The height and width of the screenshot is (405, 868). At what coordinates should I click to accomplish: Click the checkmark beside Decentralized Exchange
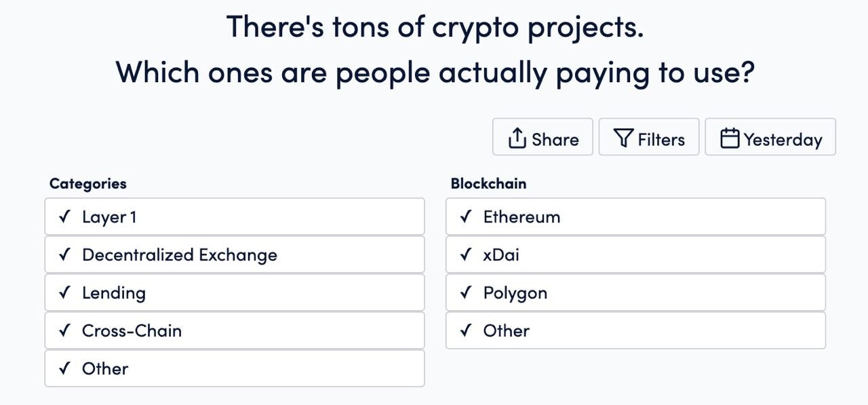tap(64, 254)
